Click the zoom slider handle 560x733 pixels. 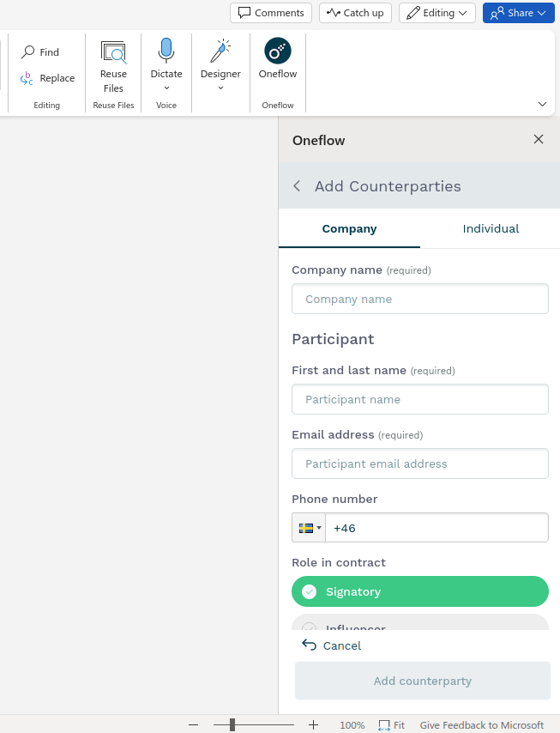click(x=232, y=725)
